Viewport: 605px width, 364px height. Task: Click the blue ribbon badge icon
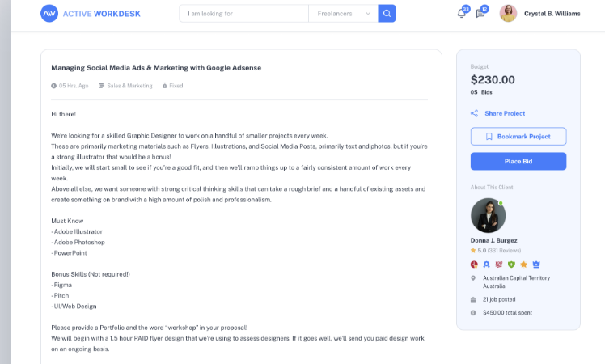coord(486,264)
